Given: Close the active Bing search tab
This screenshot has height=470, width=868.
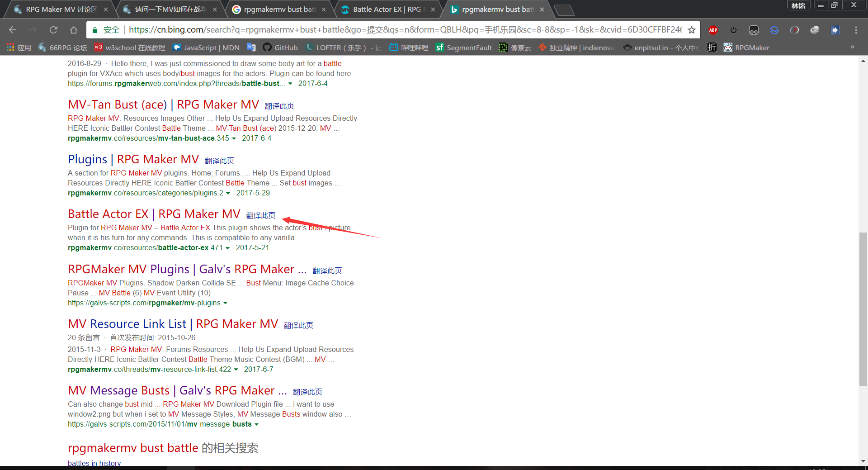Looking at the screenshot, I should click(x=542, y=9).
